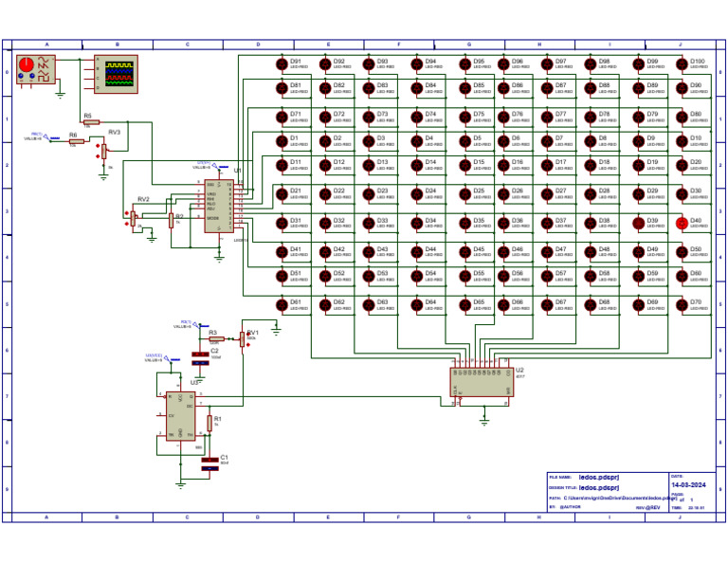
Task: Click the LED D100 symbol
Action: (x=682, y=64)
